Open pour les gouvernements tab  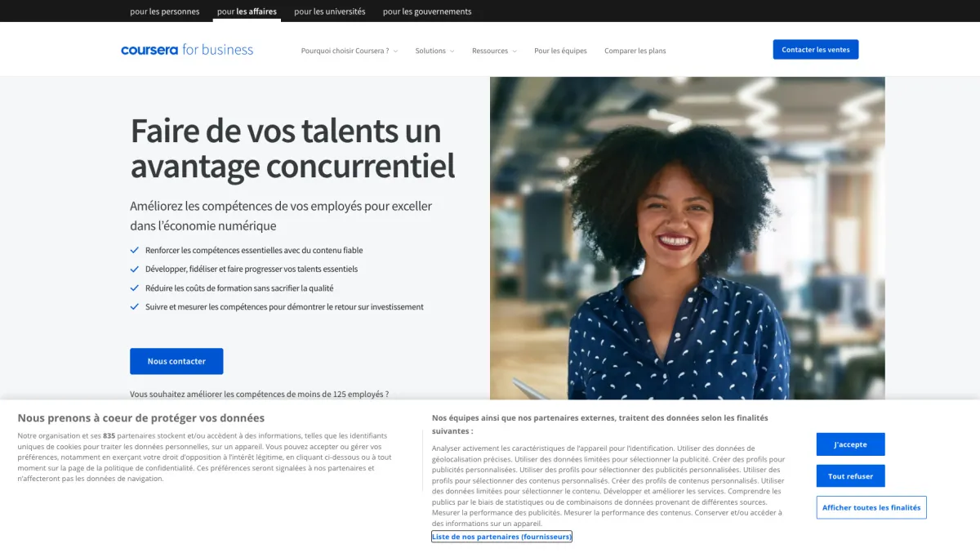[427, 11]
